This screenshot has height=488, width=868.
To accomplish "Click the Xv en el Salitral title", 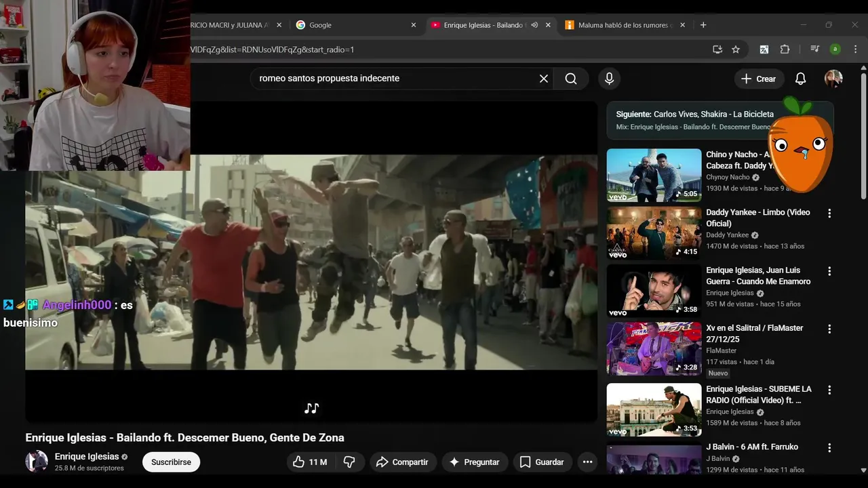I will click(x=755, y=333).
